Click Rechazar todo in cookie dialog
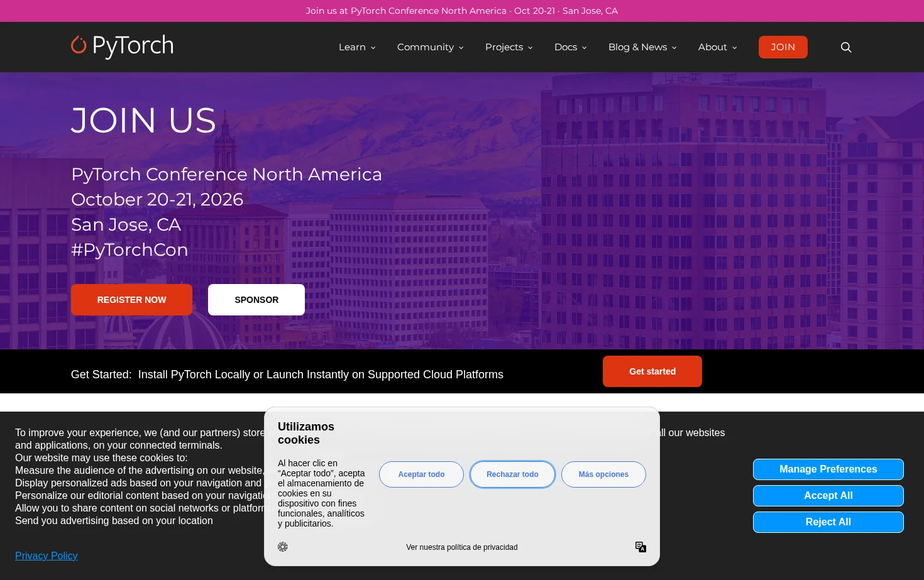This screenshot has height=580, width=924. (x=512, y=474)
